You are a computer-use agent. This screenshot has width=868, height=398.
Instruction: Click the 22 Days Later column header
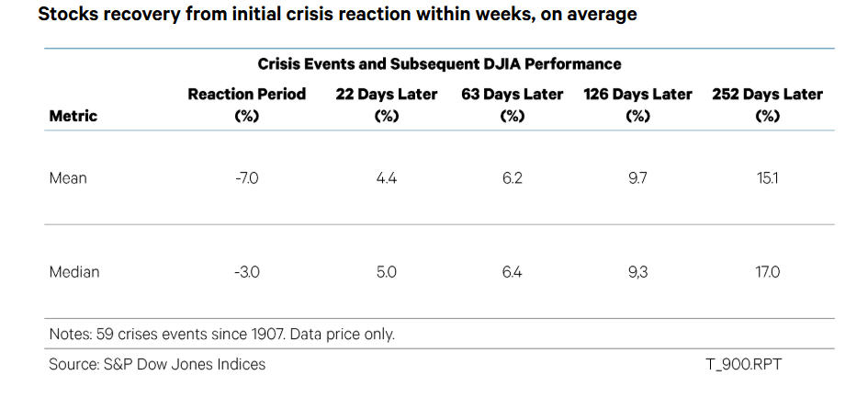point(385,105)
